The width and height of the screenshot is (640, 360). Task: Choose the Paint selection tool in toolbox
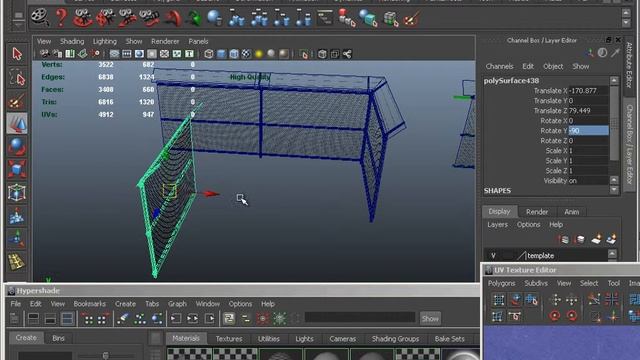pyautogui.click(x=17, y=101)
